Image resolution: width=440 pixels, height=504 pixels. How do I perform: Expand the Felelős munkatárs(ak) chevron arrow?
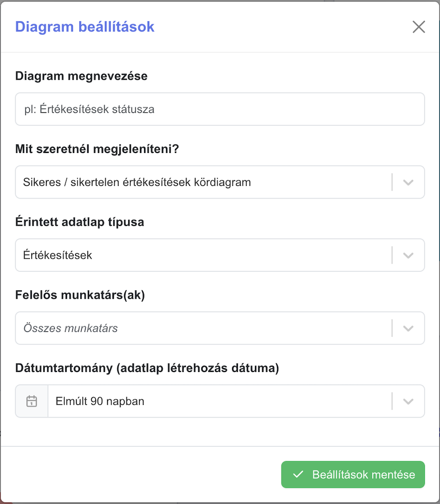click(x=408, y=328)
